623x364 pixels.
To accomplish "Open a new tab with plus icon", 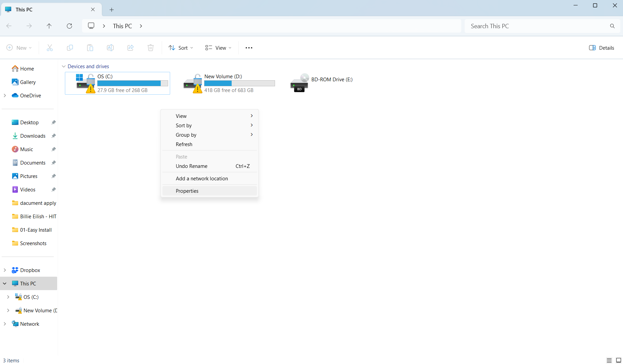I will [112, 10].
